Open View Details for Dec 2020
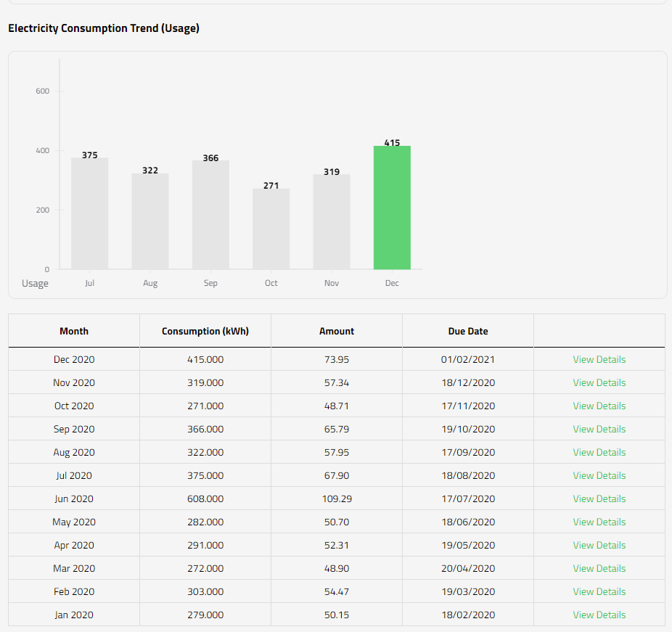The width and height of the screenshot is (672, 632). (599, 359)
